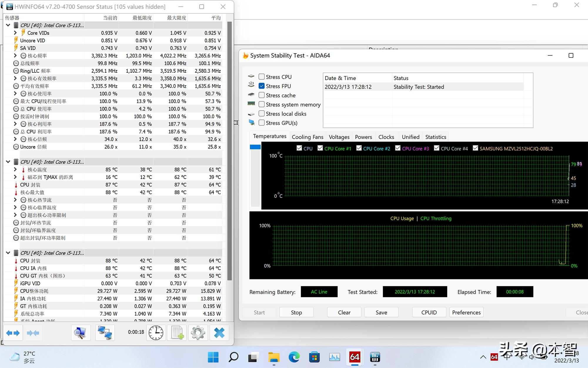Screen dimensions: 588x368
Task: Open Task View in the taskbar
Action: coord(253,357)
